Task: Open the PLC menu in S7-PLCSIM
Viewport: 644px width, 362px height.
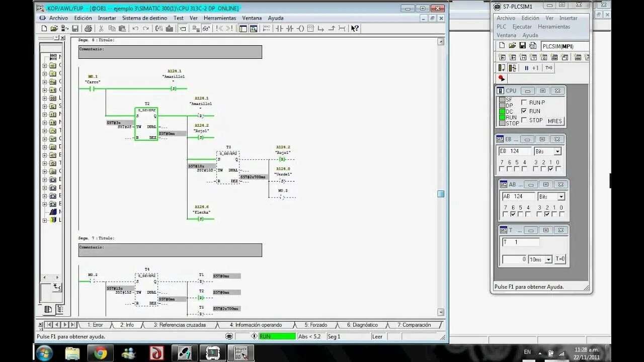Action: pyautogui.click(x=502, y=27)
